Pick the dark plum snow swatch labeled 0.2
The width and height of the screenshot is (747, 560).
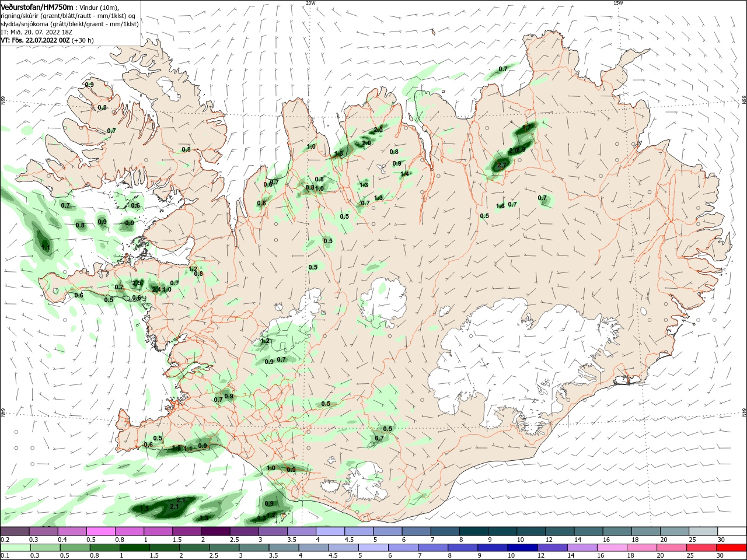point(15,531)
